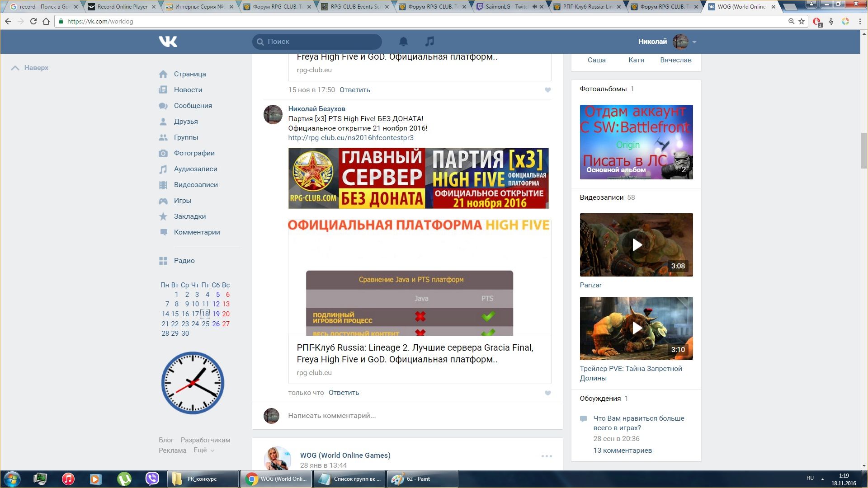
Task: Open Группы in the left menu
Action: pos(186,137)
